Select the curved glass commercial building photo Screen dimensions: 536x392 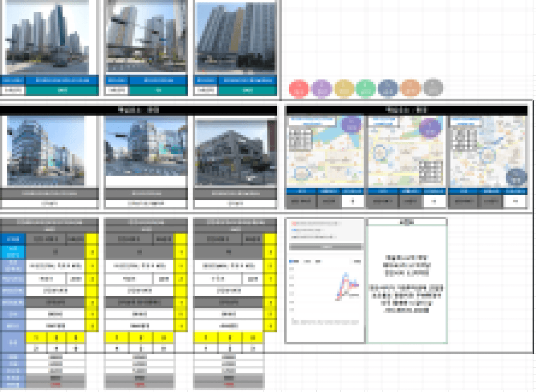(x=46, y=151)
